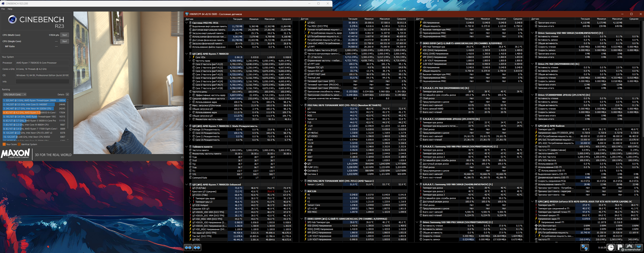The width and height of the screenshot is (644, 253).
Task: Open the CPU (Multi Core) ranking dropdown
Action: click(15, 95)
